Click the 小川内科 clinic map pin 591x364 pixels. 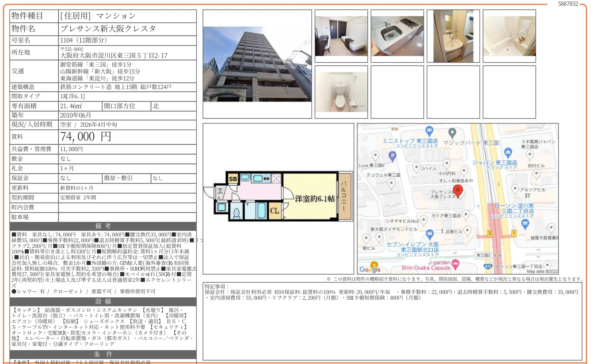pos(447,163)
